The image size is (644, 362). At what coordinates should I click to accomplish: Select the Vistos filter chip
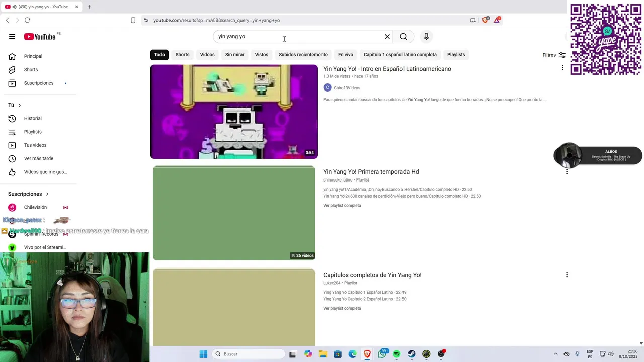[x=262, y=55]
